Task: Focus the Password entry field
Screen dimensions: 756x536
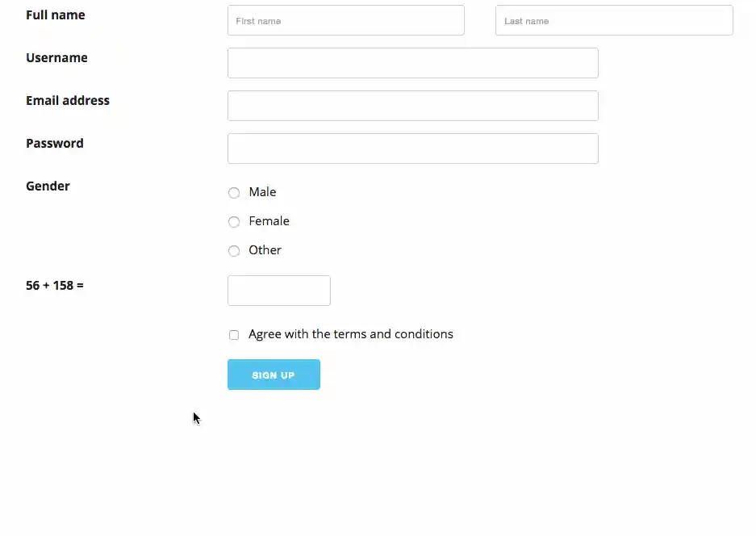Action: tap(412, 149)
